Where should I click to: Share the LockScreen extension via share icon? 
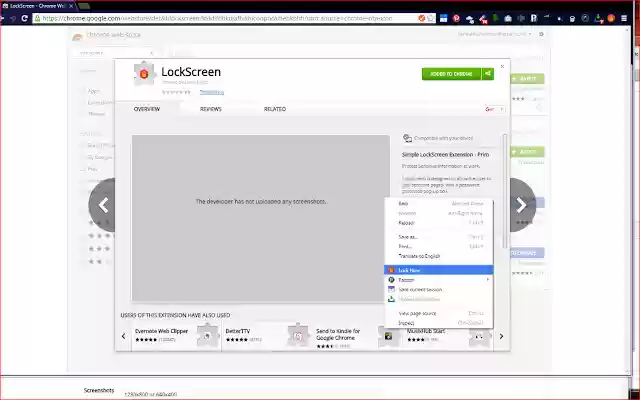[488, 74]
